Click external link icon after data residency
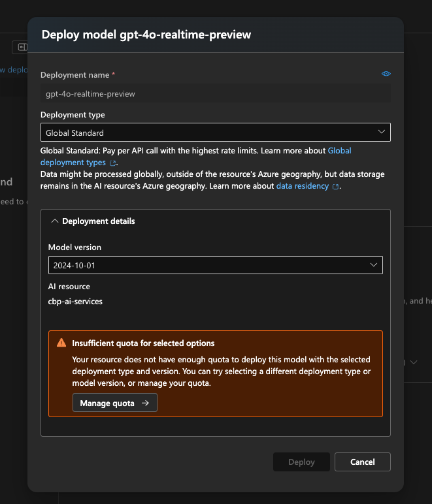 tap(335, 187)
